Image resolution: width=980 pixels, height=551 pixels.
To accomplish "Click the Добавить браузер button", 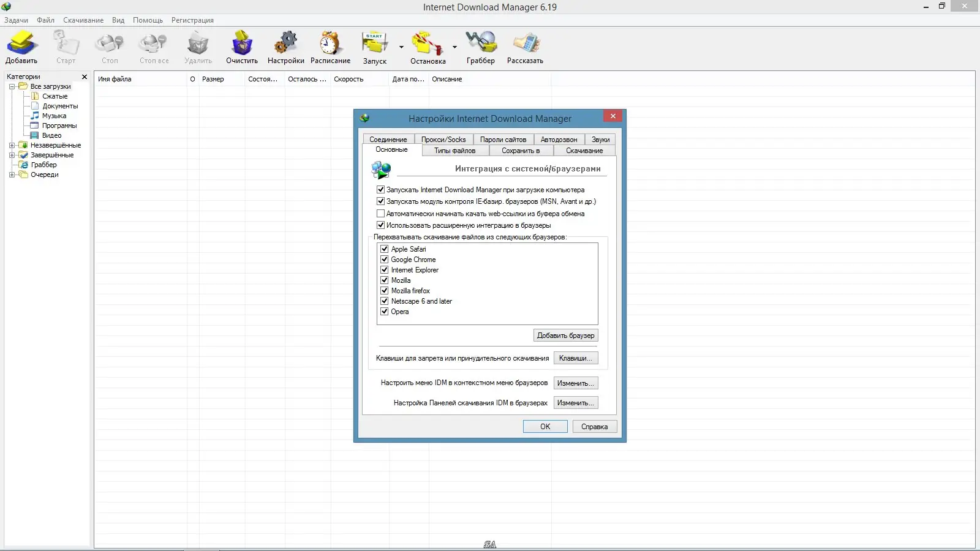I will [x=565, y=335].
